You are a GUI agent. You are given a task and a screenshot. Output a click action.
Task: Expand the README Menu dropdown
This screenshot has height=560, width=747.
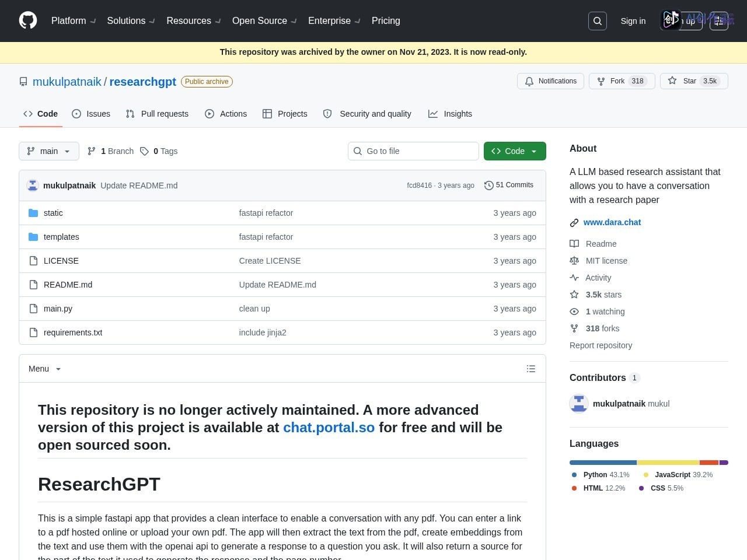[x=45, y=369]
